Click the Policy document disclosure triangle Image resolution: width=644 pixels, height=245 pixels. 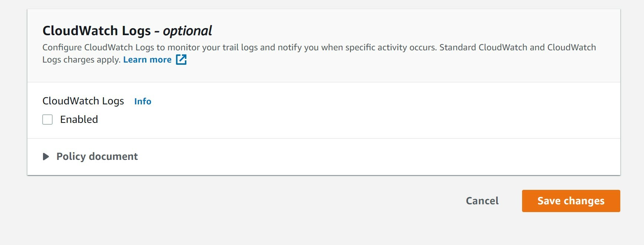[46, 157]
